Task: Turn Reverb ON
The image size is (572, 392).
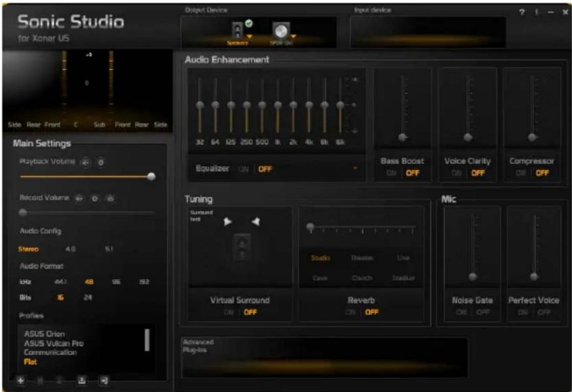Action: pyautogui.click(x=350, y=312)
